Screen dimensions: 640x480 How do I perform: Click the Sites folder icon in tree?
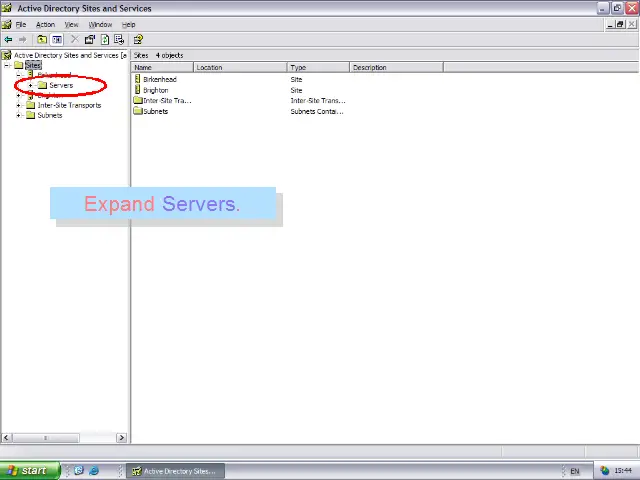(19, 65)
